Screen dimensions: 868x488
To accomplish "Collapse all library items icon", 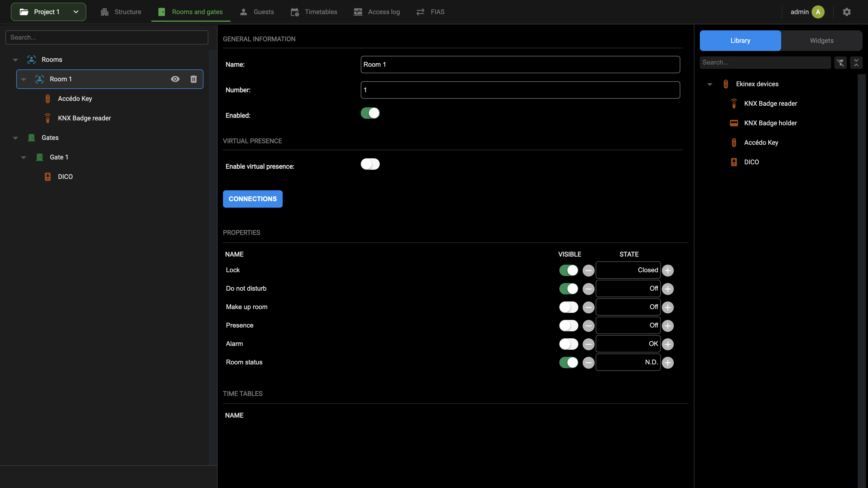I will (856, 62).
